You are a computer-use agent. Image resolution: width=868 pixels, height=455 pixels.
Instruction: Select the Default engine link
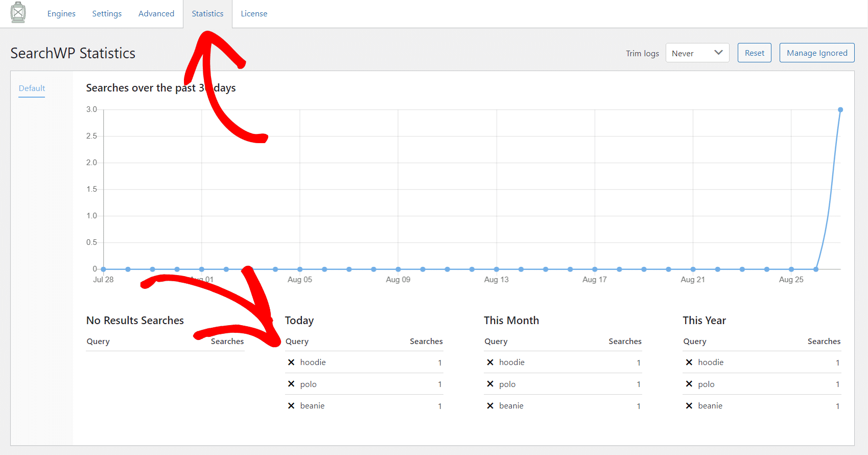pyautogui.click(x=32, y=88)
